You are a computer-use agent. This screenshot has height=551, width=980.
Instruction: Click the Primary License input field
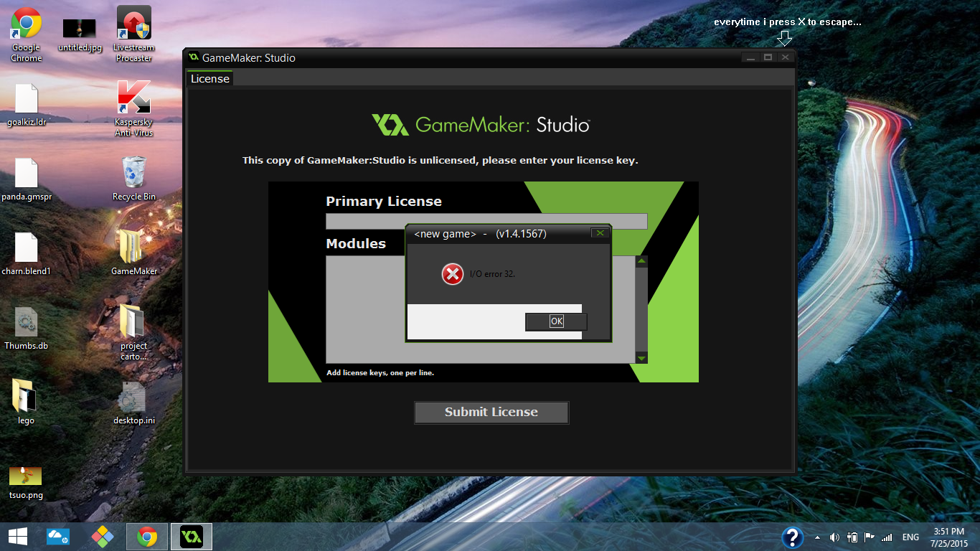click(x=486, y=221)
